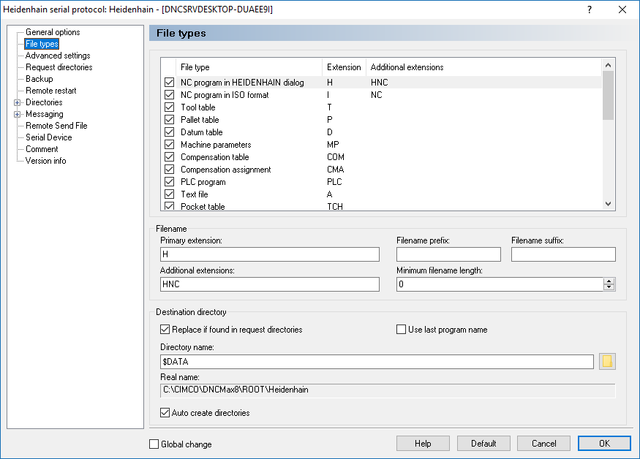Open Serial Device page
Image resolution: width=640 pixels, height=459 pixels.
click(x=49, y=137)
